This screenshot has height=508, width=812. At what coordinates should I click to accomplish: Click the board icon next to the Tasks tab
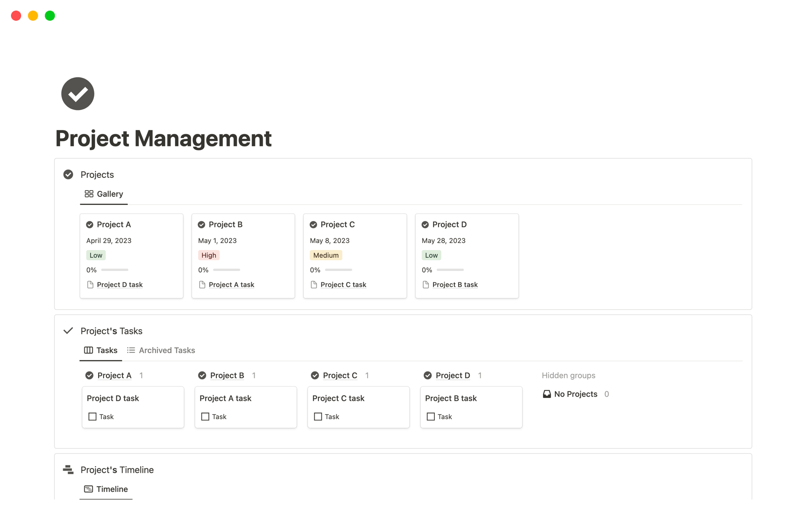88,350
